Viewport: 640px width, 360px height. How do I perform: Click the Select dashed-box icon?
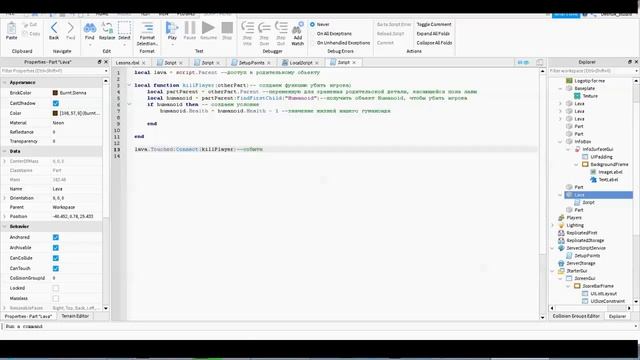(x=124, y=28)
